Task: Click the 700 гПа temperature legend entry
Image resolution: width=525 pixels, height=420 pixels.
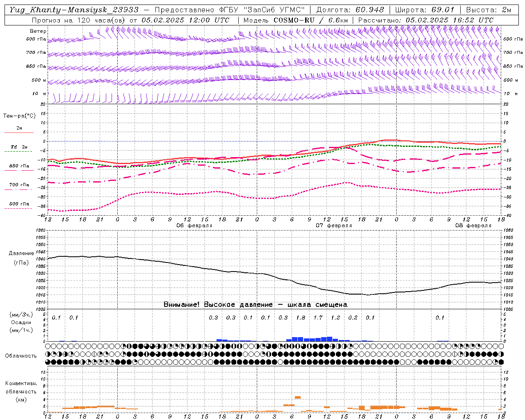Action: pos(19,185)
